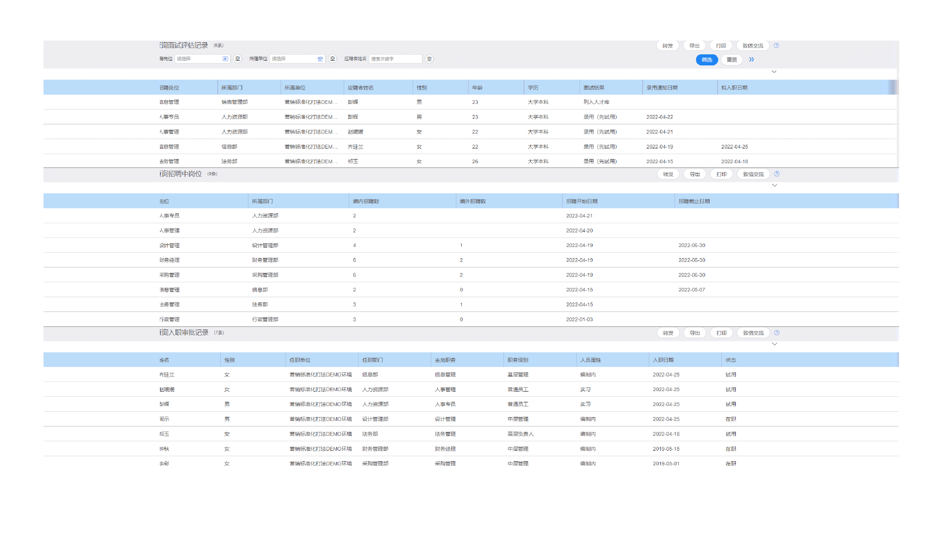Click the position picker icon in 聘岗位 field
Image resolution: width=942 pixels, height=560 pixels.
pos(225,59)
